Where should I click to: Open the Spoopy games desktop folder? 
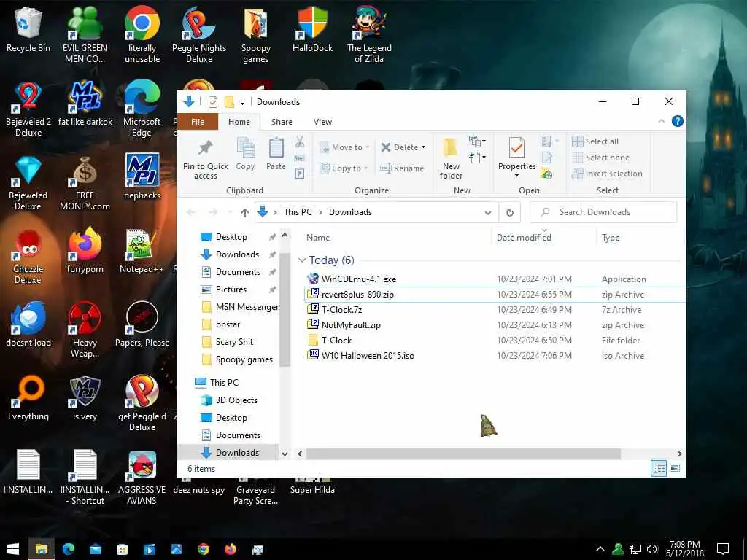coord(255,34)
